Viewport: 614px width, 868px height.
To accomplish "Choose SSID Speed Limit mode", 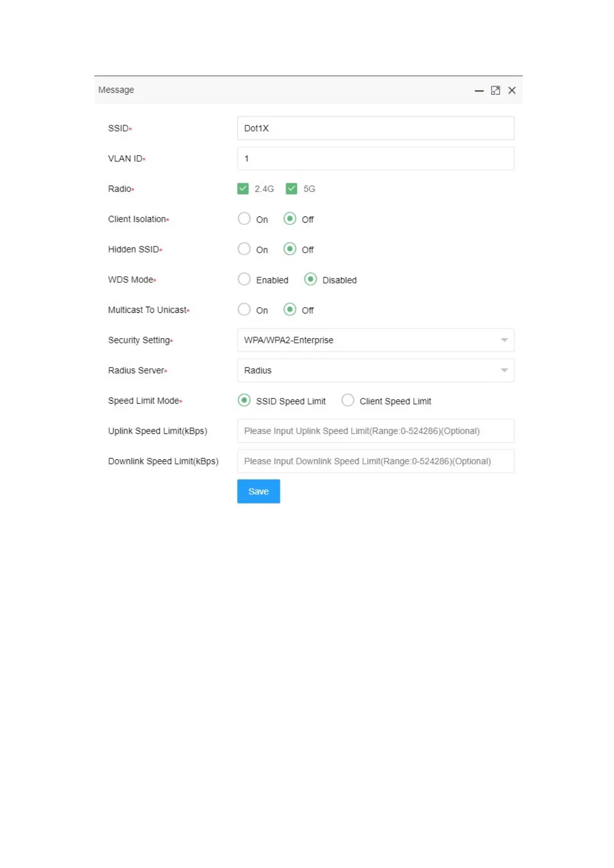I will click(244, 400).
